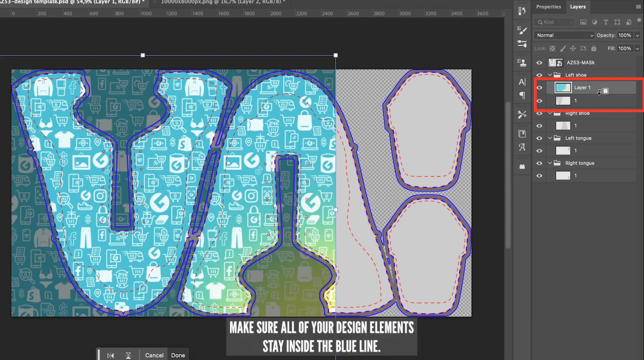Screen dimensions: 644x360
Task: Lock all padlock icon
Action: pos(594,48)
